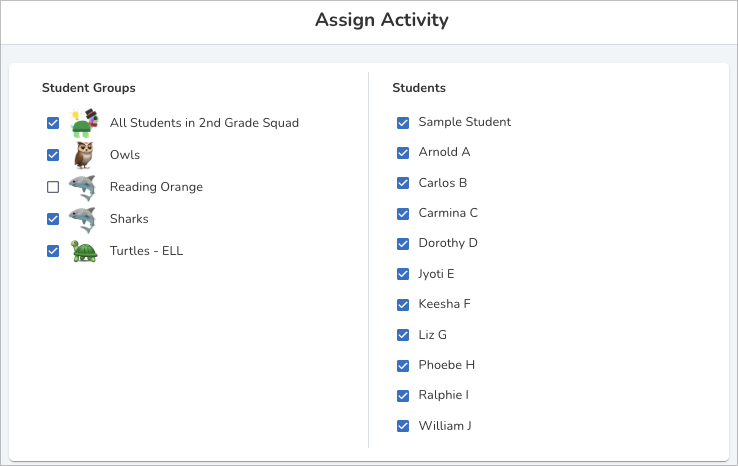Uncheck William J checkbox
The image size is (738, 466).
(x=403, y=426)
